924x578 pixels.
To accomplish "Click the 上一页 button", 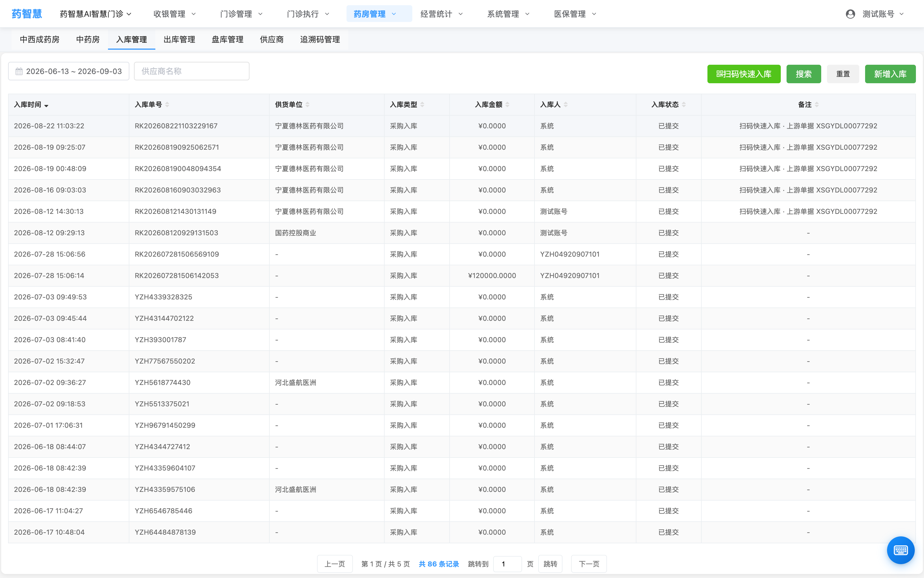I will [x=335, y=564].
